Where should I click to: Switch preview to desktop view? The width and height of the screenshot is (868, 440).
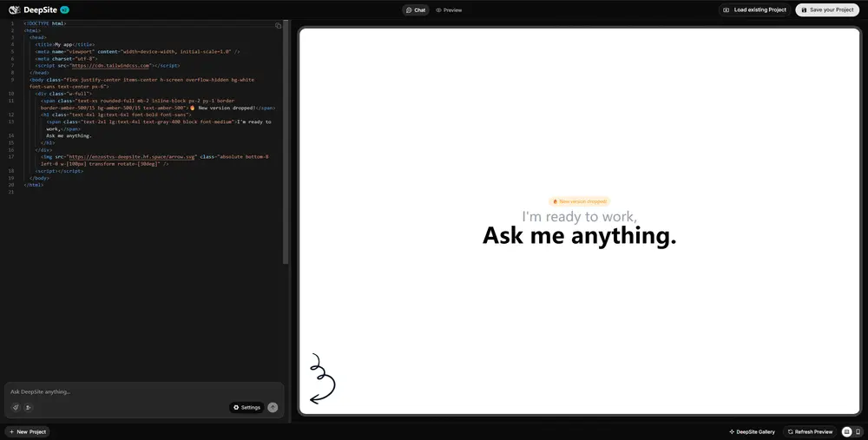(x=846, y=431)
